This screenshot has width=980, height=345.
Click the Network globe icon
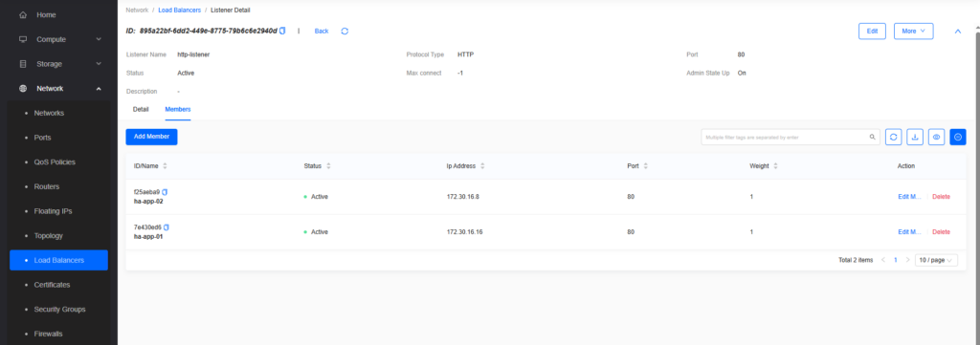pyautogui.click(x=23, y=89)
